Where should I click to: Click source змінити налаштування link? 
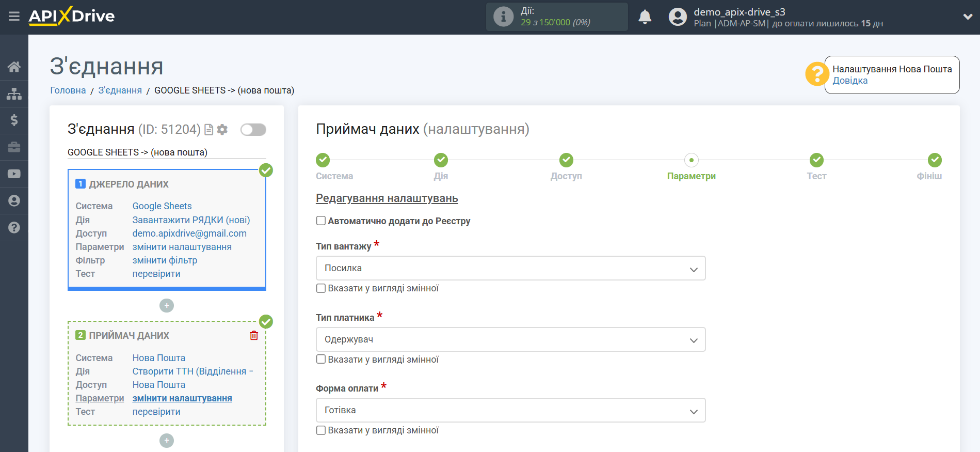click(x=182, y=247)
